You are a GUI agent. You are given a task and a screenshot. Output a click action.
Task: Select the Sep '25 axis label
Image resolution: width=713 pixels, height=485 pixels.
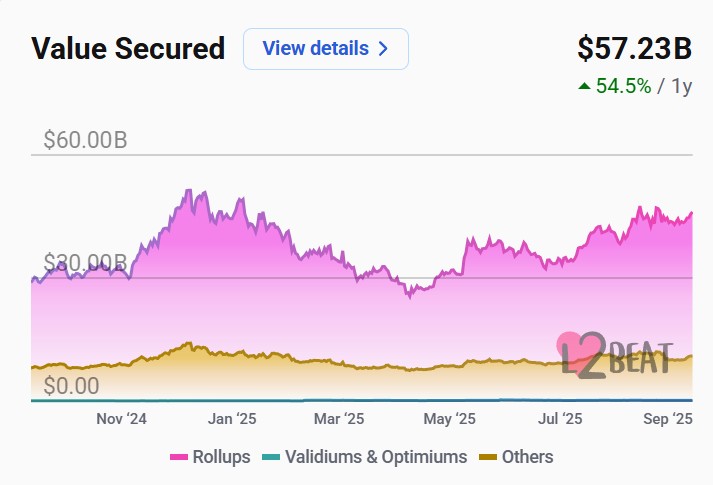[668, 419]
